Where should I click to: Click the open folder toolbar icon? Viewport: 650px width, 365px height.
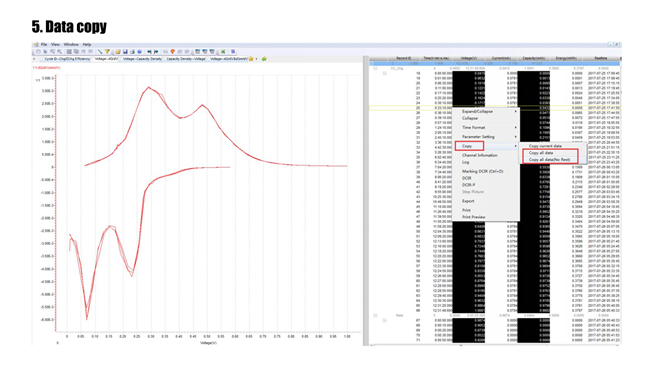pos(118,52)
